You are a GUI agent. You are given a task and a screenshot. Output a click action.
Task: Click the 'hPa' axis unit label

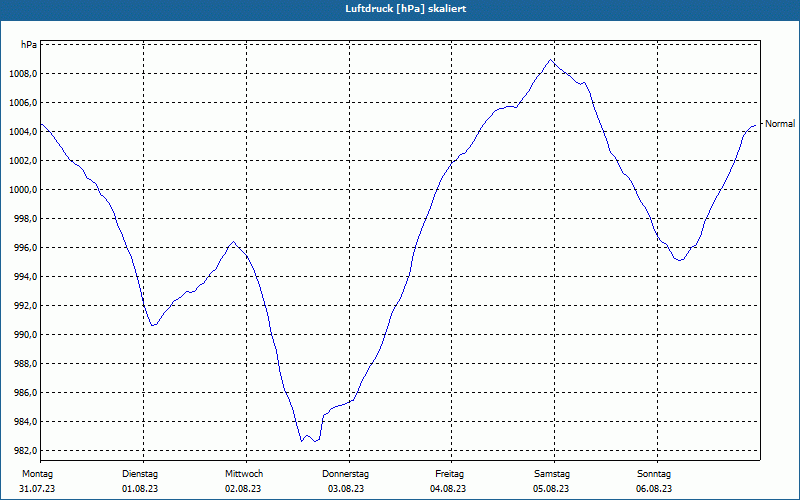29,45
